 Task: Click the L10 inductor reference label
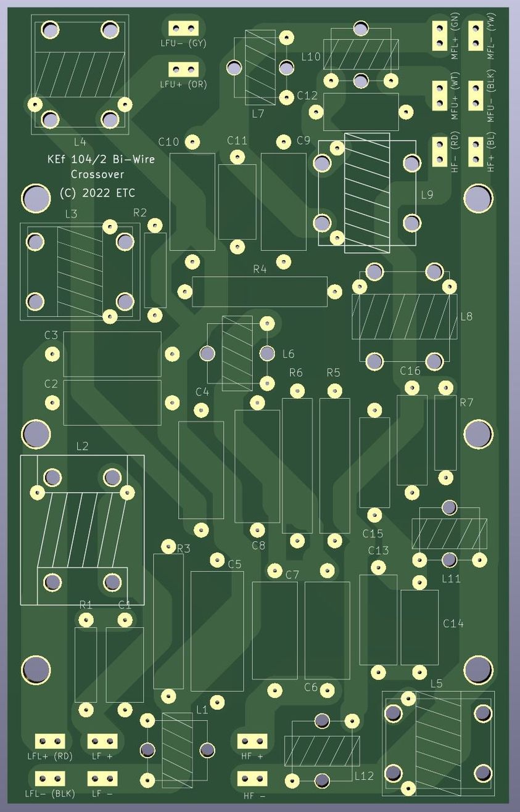click(x=311, y=57)
